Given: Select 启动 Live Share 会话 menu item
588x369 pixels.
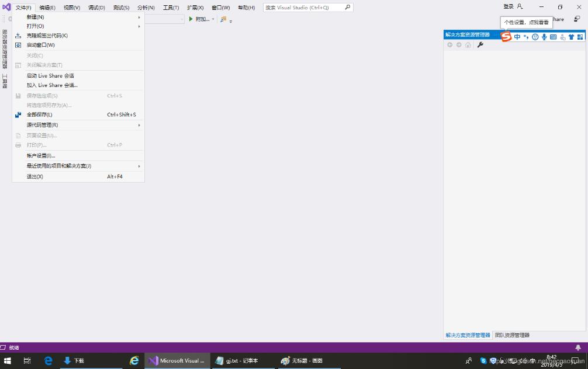Looking at the screenshot, I should pos(78,76).
